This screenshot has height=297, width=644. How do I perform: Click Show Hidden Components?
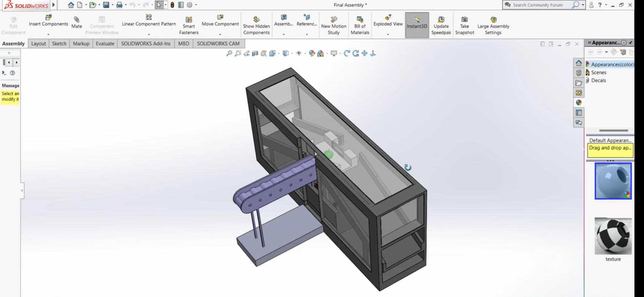257,25
